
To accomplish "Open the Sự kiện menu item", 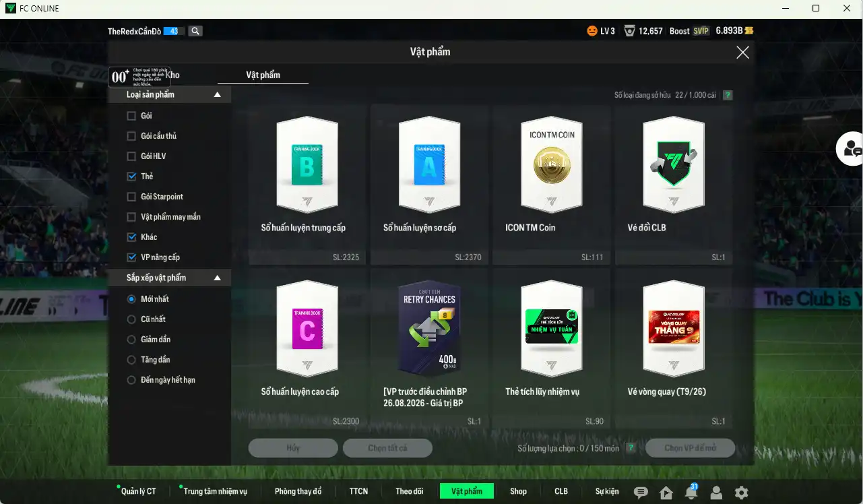I will [607, 491].
